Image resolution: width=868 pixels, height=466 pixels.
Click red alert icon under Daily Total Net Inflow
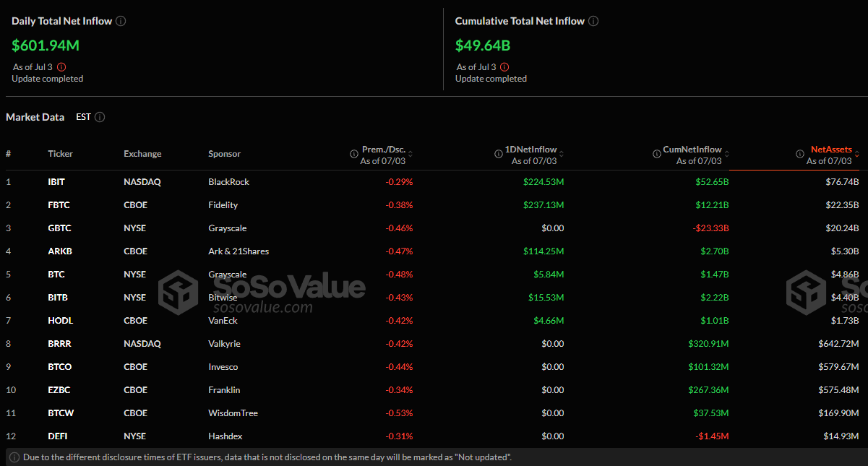point(61,67)
